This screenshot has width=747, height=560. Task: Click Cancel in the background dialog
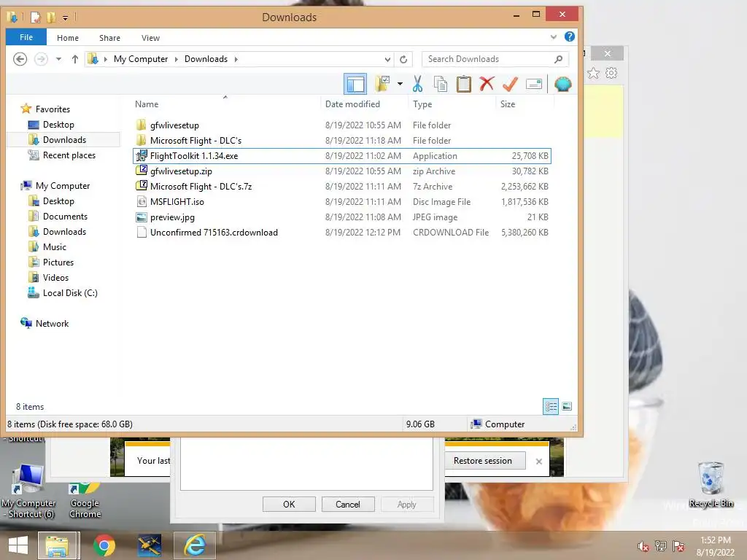coord(348,505)
